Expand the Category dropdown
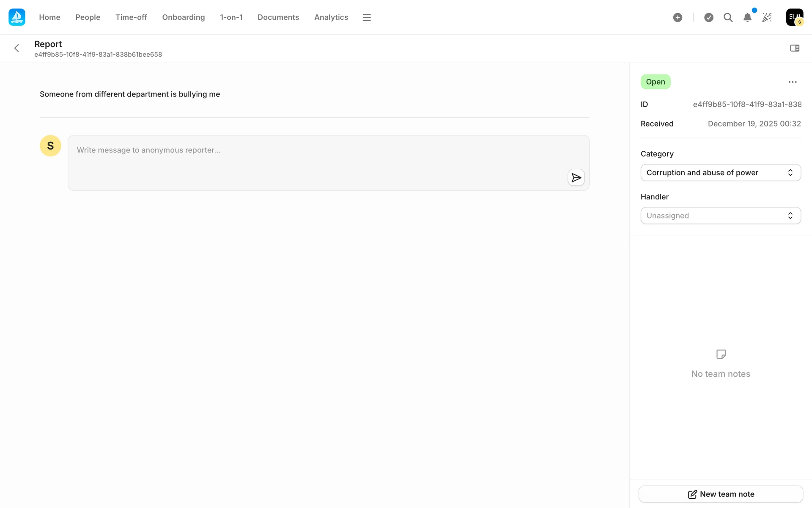812x508 pixels. (720, 173)
